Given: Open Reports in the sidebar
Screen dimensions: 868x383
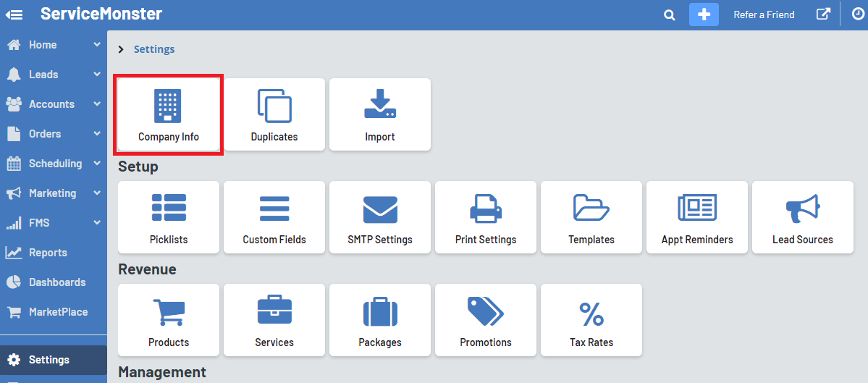Looking at the screenshot, I should tap(48, 253).
